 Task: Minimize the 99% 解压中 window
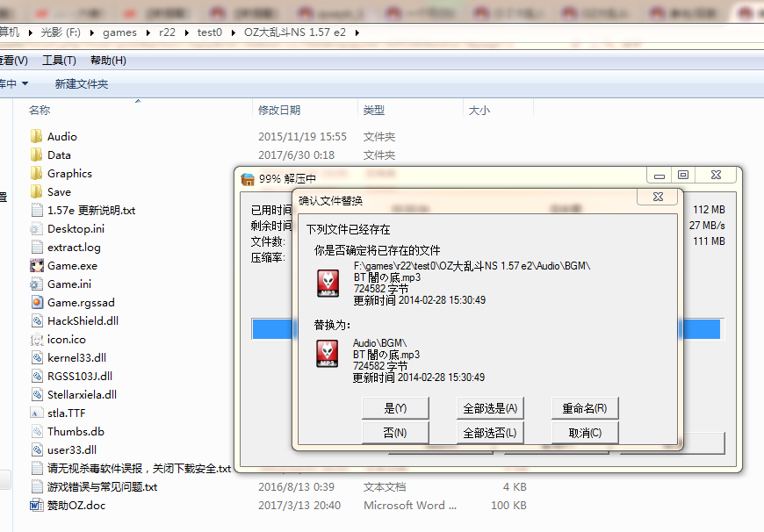(659, 175)
